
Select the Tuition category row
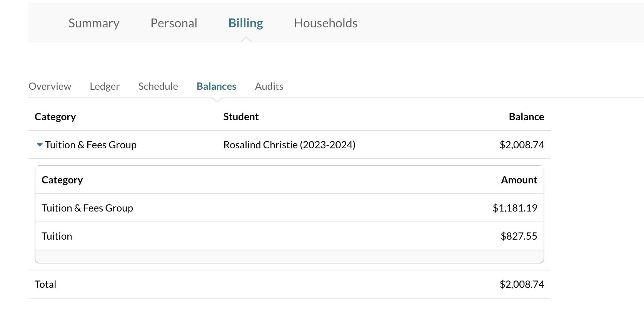coord(57,236)
